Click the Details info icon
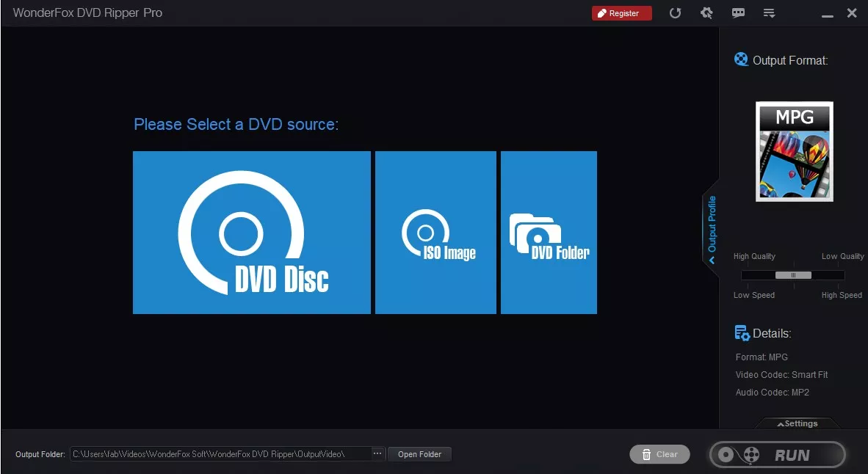 tap(742, 332)
